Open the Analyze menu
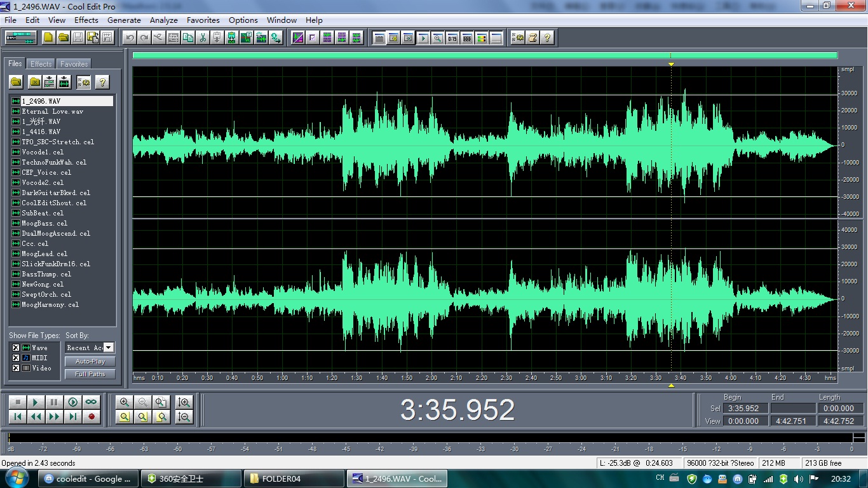This screenshot has width=868, height=488. [x=164, y=20]
